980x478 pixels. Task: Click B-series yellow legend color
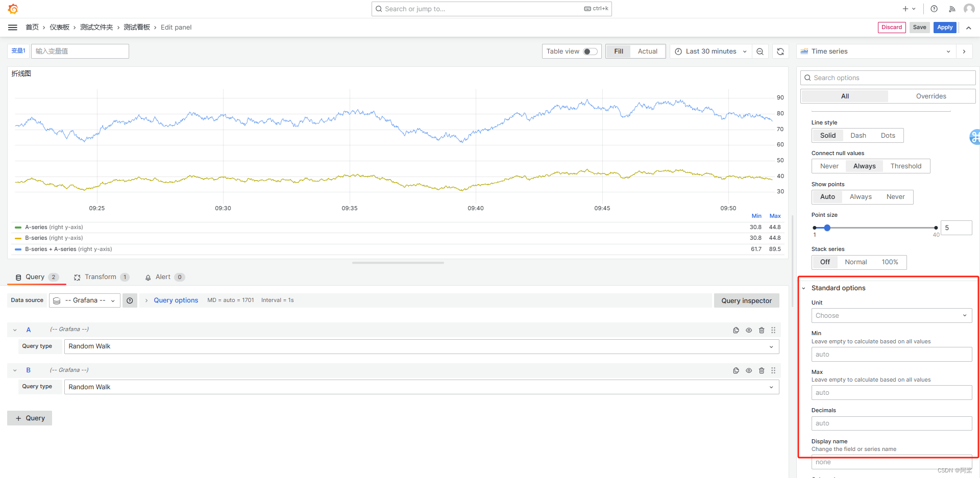click(18, 238)
